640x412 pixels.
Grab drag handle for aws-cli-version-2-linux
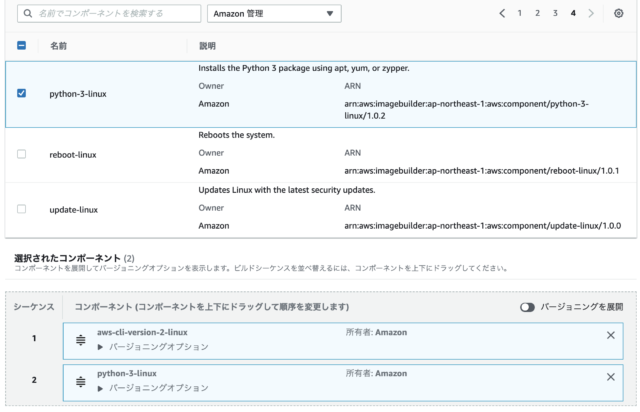coord(81,340)
